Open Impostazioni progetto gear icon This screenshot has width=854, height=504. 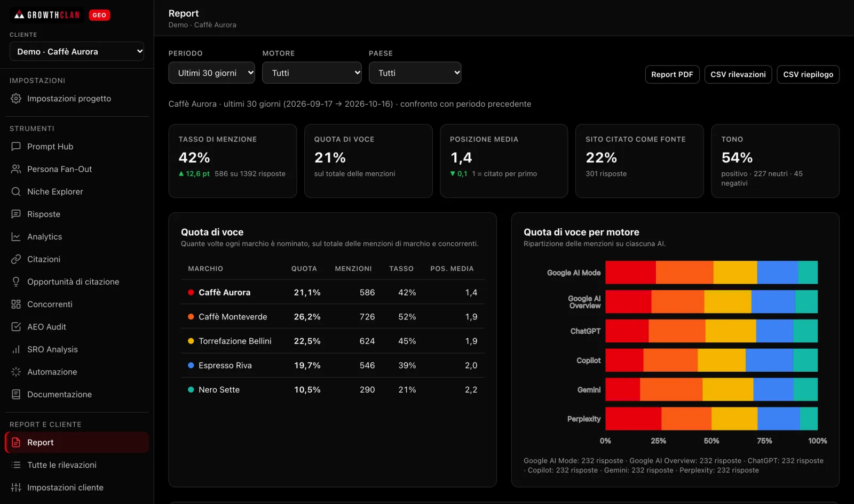[16, 99]
